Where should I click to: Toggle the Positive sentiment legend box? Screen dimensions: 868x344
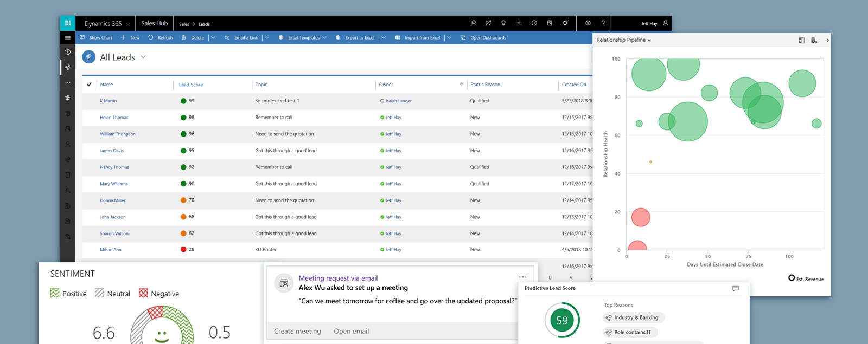point(55,293)
